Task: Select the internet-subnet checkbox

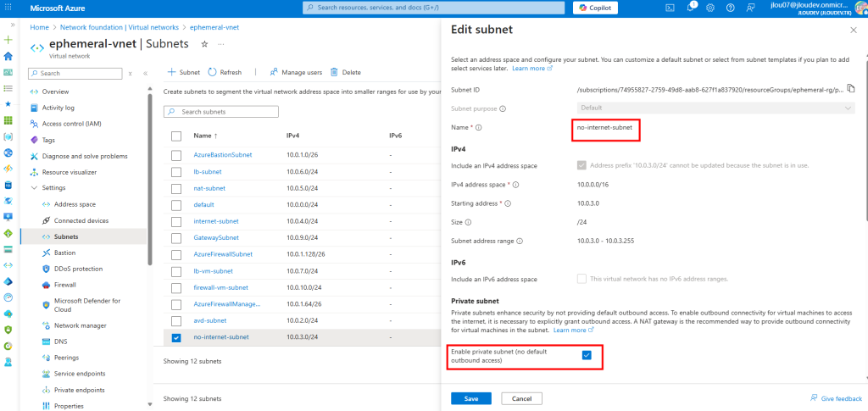Action: (176, 222)
